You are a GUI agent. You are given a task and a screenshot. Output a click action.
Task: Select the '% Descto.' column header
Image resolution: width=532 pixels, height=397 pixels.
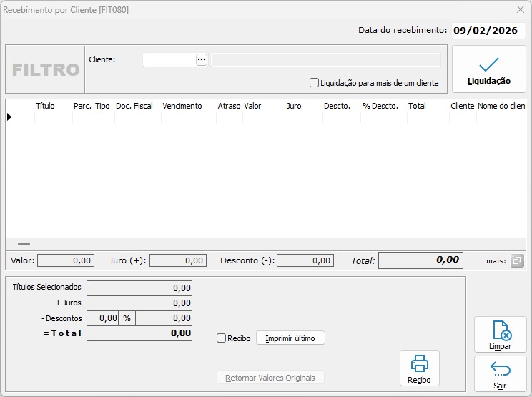pyautogui.click(x=380, y=106)
